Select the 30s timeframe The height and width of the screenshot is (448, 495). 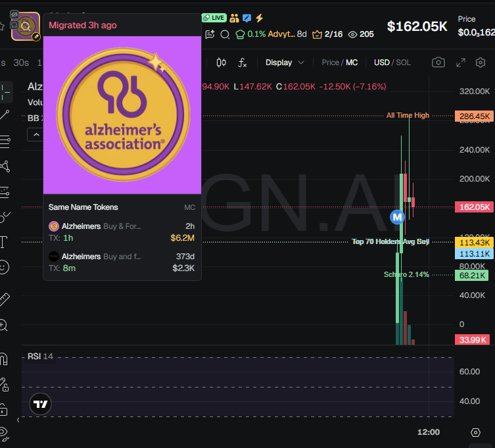[21, 62]
